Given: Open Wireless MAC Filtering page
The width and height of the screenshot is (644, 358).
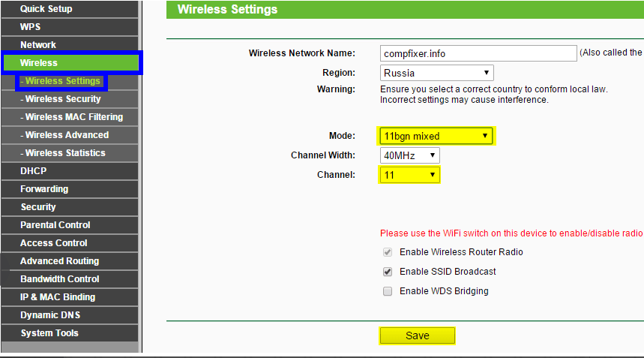Looking at the screenshot, I should (73, 117).
